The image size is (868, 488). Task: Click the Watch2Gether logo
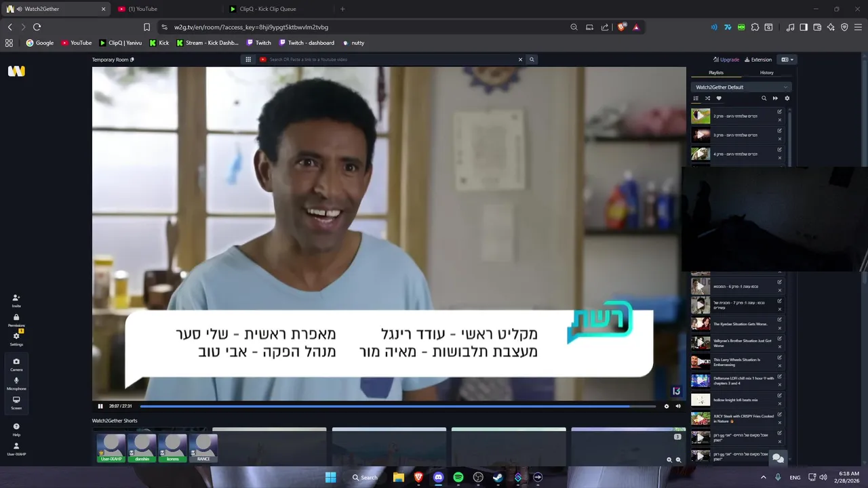point(16,71)
